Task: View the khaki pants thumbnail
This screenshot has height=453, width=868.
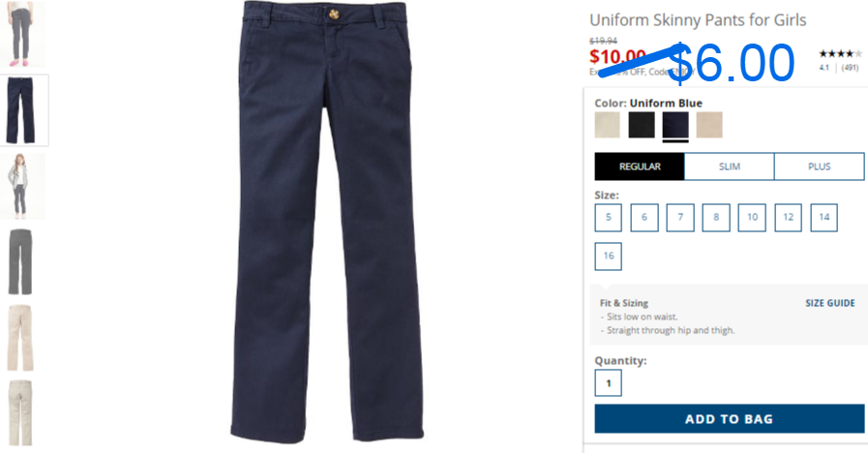Action: coord(22,337)
